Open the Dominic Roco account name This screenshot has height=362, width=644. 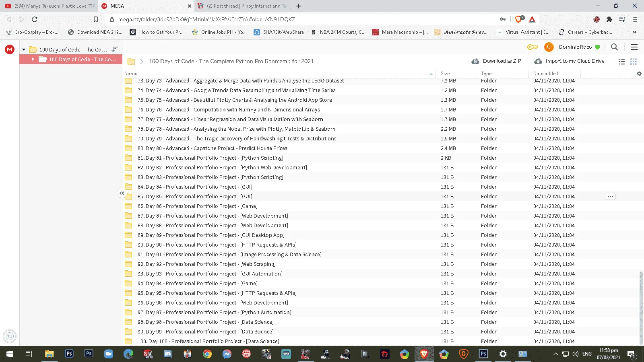575,47
